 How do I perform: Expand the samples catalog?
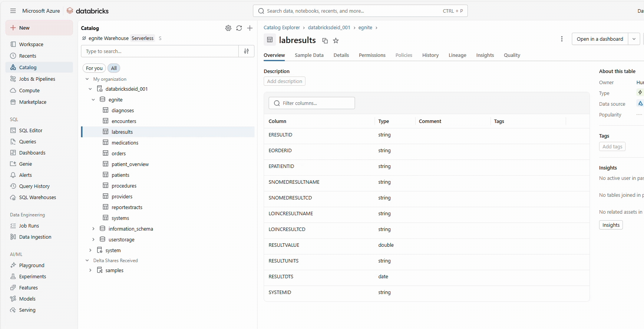click(x=90, y=270)
